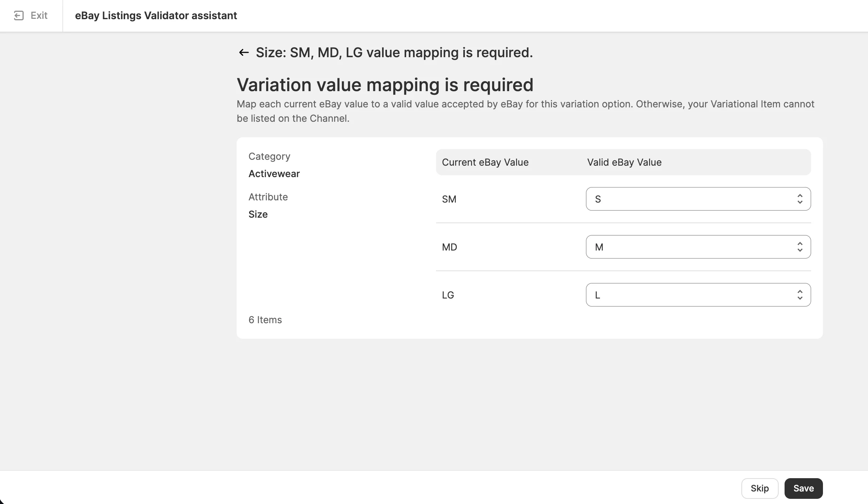Click the SM current value cell
This screenshot has height=504, width=868.
tap(449, 199)
